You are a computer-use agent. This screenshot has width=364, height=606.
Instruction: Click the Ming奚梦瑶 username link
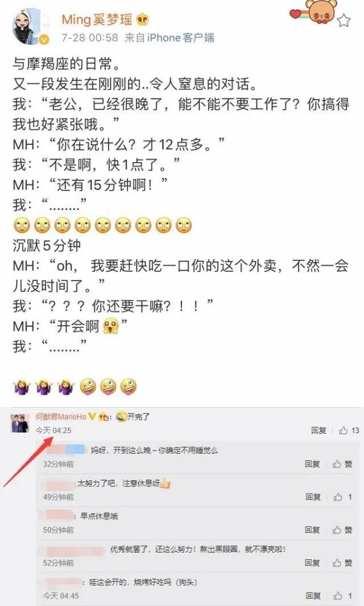(97, 19)
